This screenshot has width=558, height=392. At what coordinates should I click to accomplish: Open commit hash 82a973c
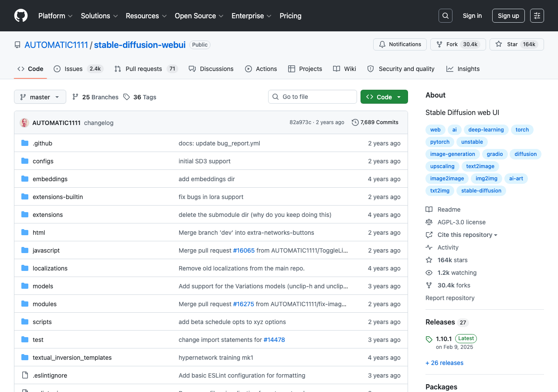click(300, 122)
